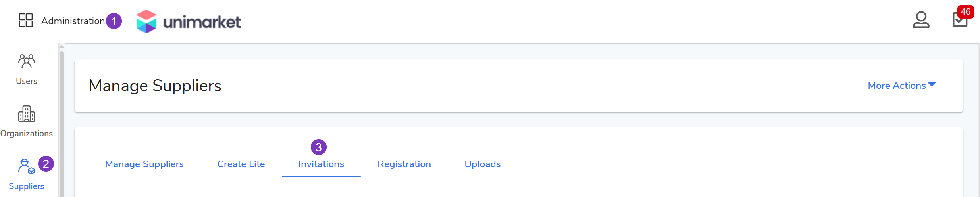The height and width of the screenshot is (197, 980).
Task: Click the unimarket logo
Action: coord(189,21)
